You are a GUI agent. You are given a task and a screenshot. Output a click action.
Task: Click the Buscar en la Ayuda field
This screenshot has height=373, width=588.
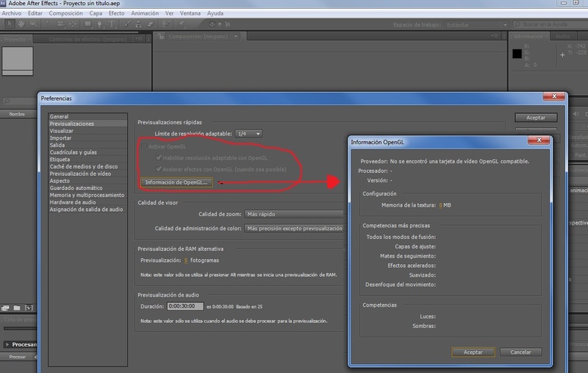[x=550, y=24]
